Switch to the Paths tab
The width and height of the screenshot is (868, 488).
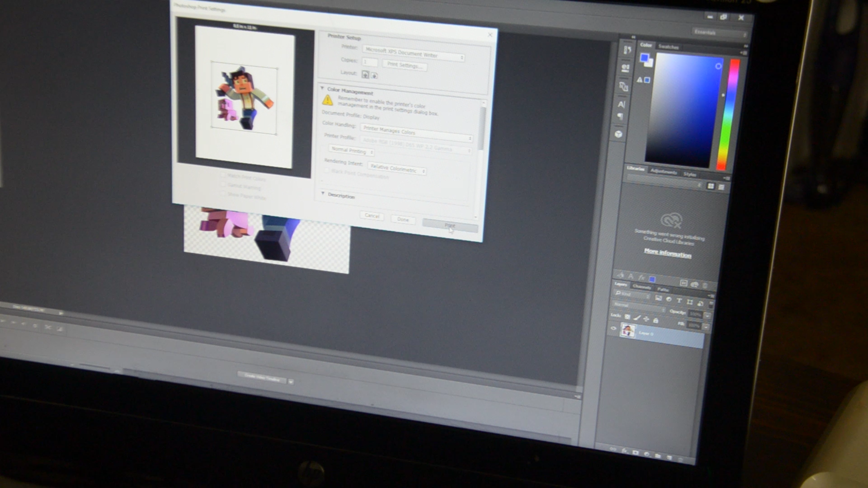click(663, 289)
